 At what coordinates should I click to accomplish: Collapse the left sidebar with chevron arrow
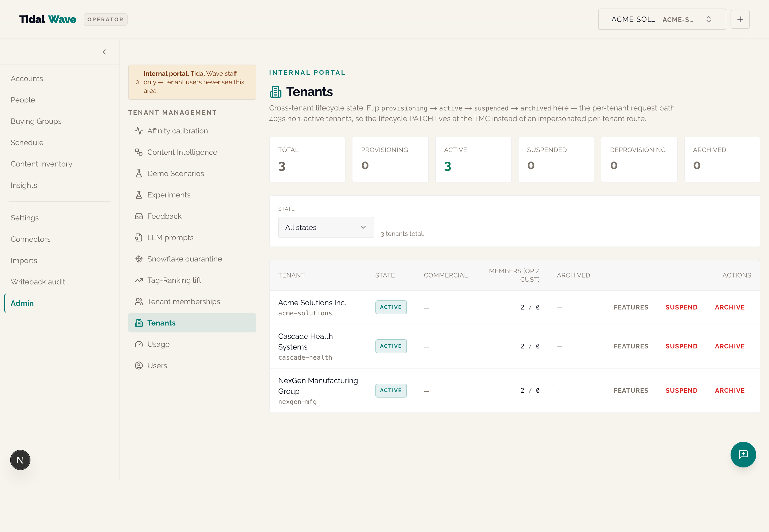pyautogui.click(x=104, y=52)
